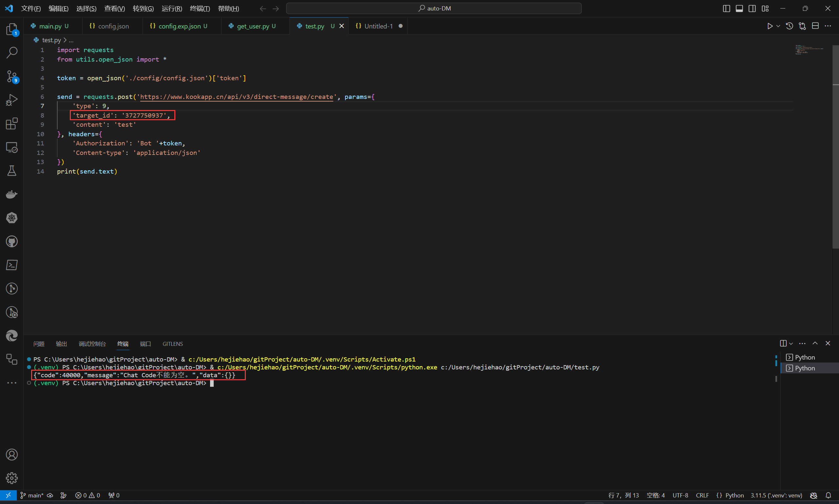Change the CRLF line ending setting
This screenshot has width=839, height=504.
[702, 495]
